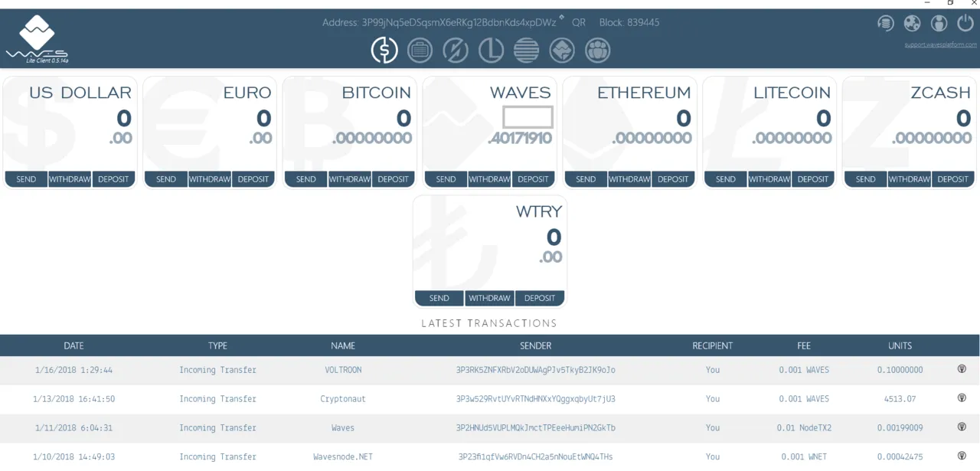Deposit Zcash
This screenshot has height=471, width=980.
[953, 179]
